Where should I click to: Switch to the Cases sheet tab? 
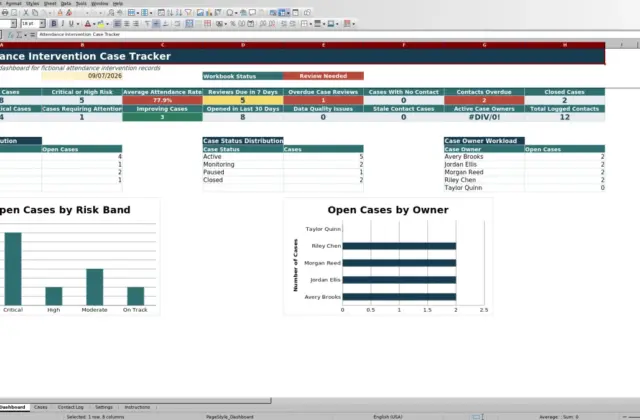40,407
